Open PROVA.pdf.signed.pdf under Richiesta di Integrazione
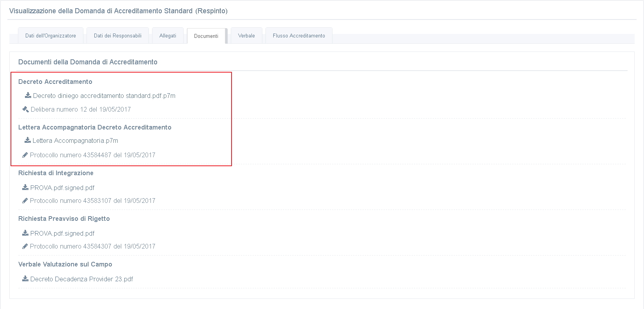 click(62, 188)
